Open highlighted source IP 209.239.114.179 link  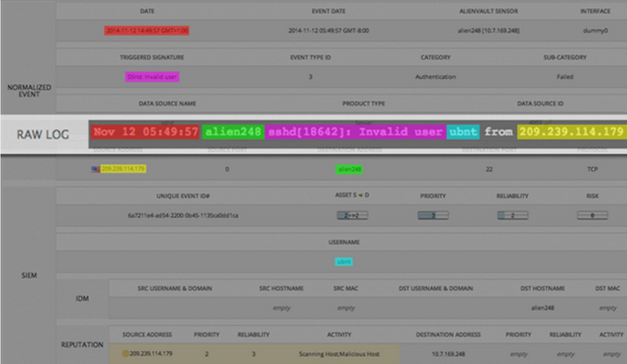pyautogui.click(x=123, y=169)
